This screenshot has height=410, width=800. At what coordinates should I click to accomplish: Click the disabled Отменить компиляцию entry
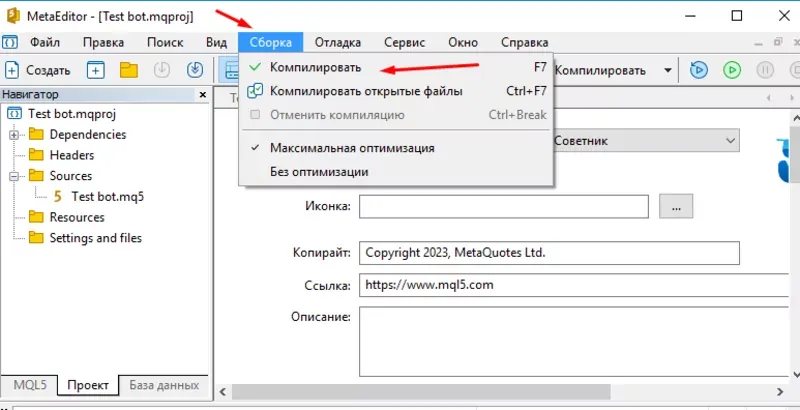pos(396,115)
